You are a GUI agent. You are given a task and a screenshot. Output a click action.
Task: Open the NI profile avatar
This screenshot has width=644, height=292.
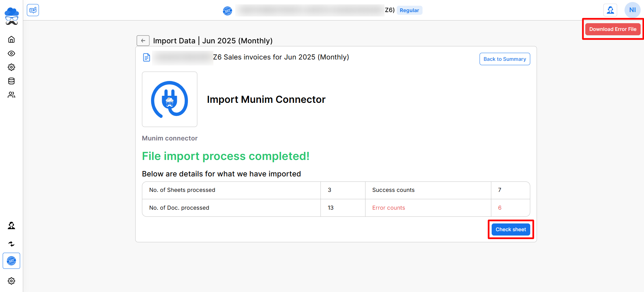pos(633,10)
